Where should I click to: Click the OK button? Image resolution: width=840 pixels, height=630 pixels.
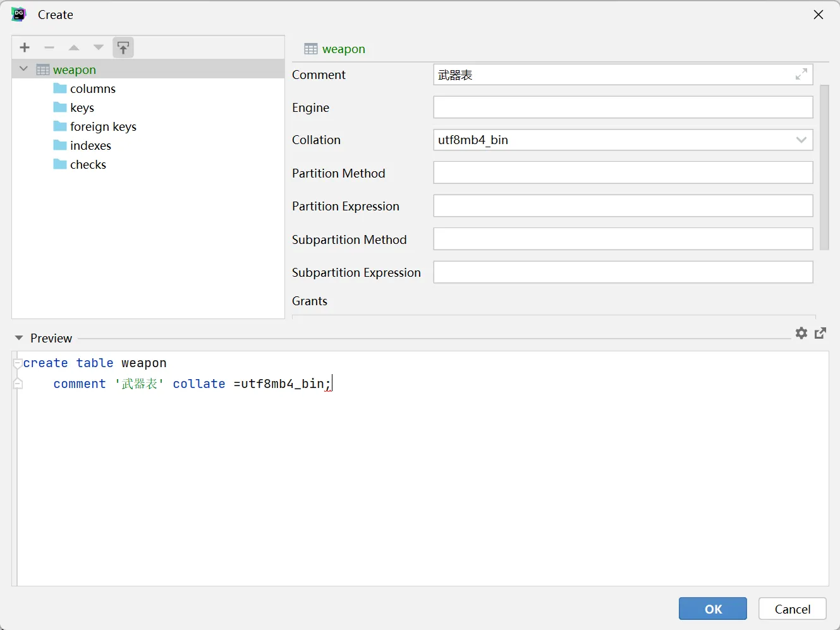pyautogui.click(x=712, y=609)
